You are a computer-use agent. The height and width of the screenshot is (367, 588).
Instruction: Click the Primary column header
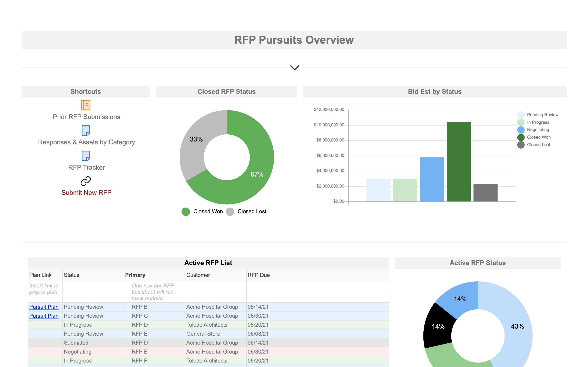[x=135, y=275]
